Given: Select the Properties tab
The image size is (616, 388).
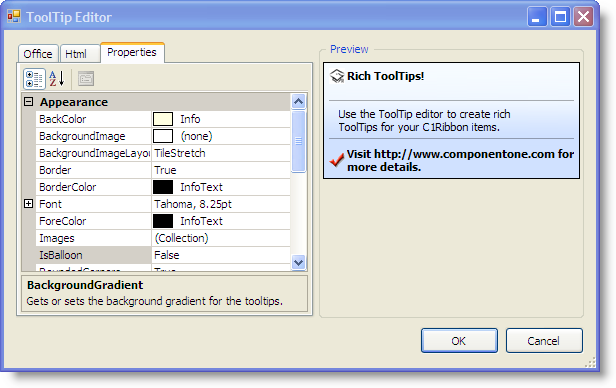Looking at the screenshot, I should click(x=132, y=52).
